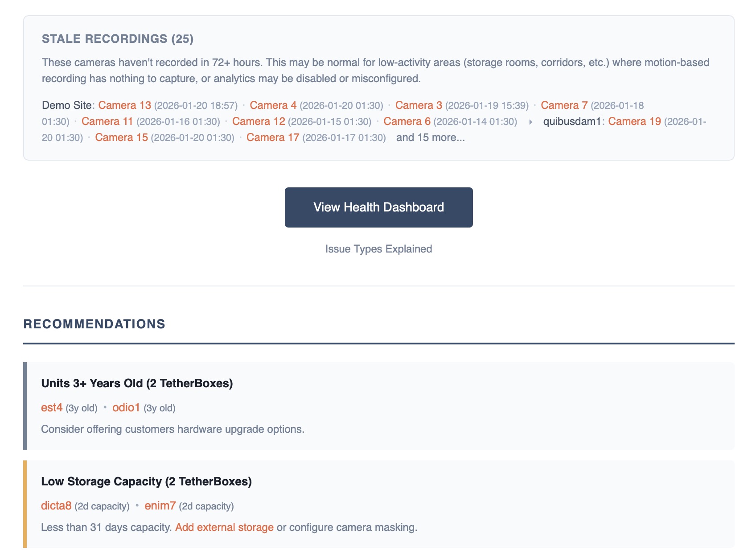
Task: Select the Camera 15 link
Action: (121, 137)
